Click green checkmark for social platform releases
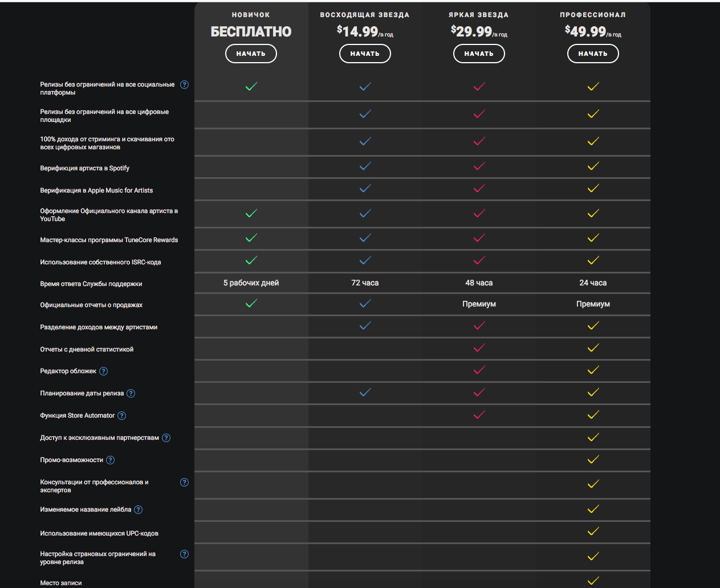Image resolution: width=720 pixels, height=588 pixels. 251,87
